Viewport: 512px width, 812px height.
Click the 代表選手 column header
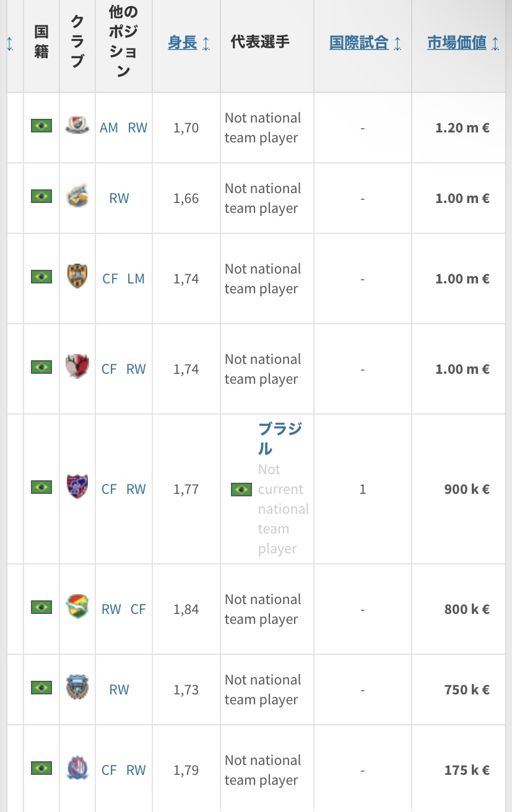click(260, 42)
